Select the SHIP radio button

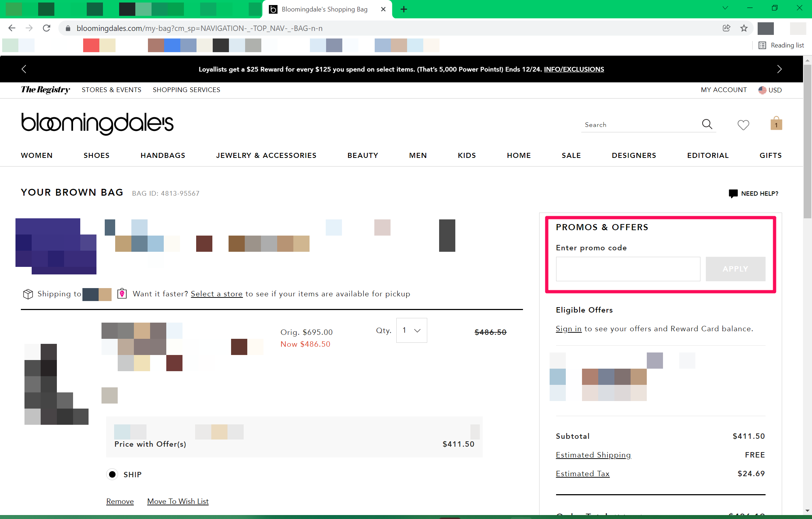coord(112,474)
